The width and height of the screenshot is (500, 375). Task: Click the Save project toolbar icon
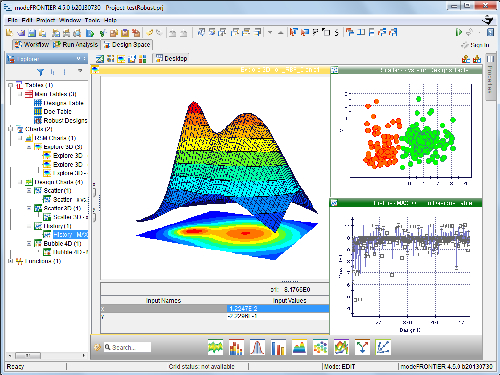coord(32,33)
